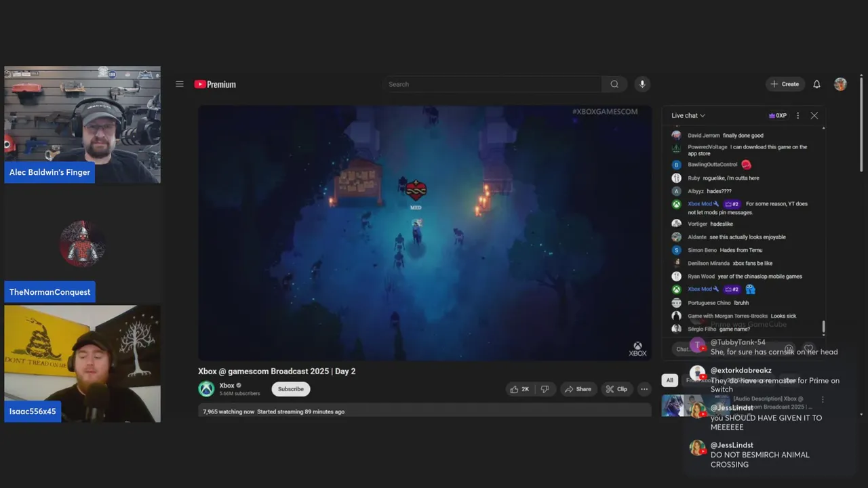Viewport: 868px width, 488px height.
Task: Click the Isaac556x45 webcam feed
Action: tap(82, 364)
